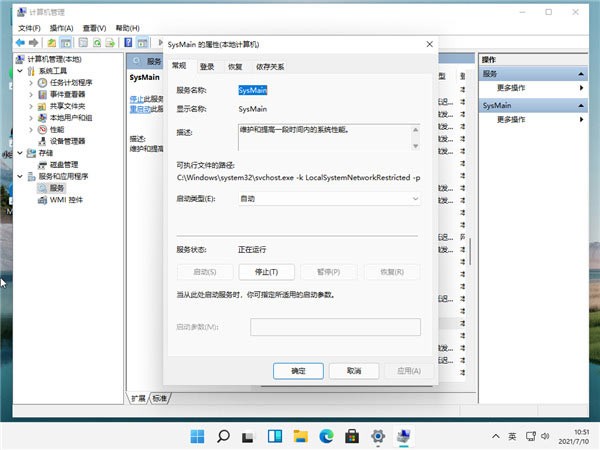Screen dimensions: 600x450
Task: Collapse the 系统工具 tree node
Action: pos(20,71)
